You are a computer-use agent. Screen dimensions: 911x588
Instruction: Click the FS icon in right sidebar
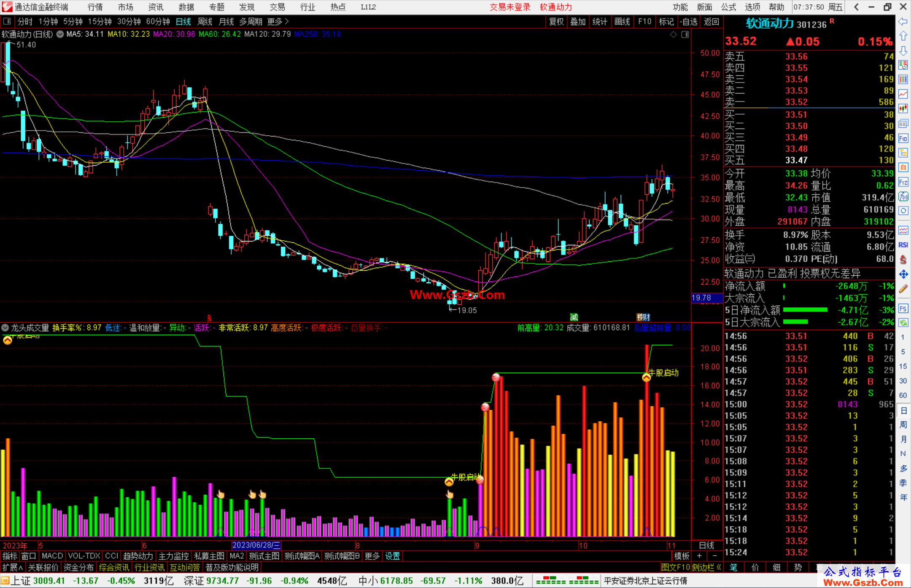coord(903,309)
